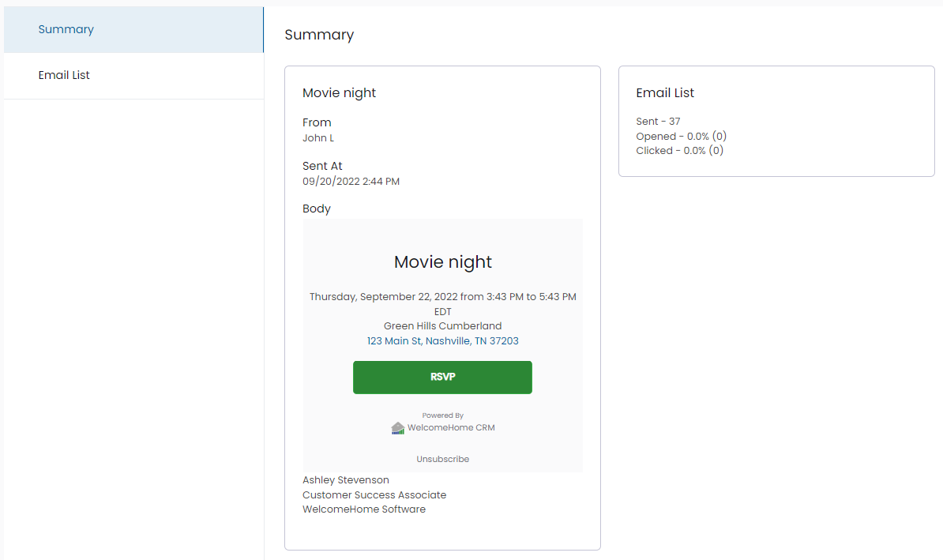
Task: Click the Powered By caption
Action: click(442, 415)
